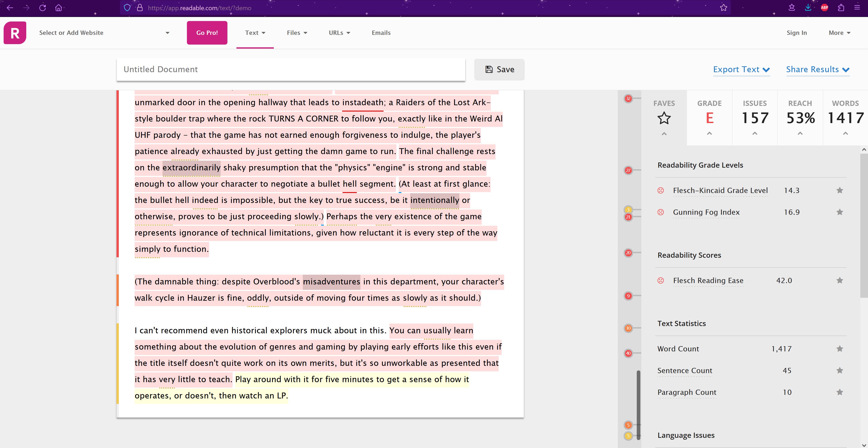Click the red issue marker numbered 27
The width and height of the screenshot is (868, 448).
(x=628, y=170)
